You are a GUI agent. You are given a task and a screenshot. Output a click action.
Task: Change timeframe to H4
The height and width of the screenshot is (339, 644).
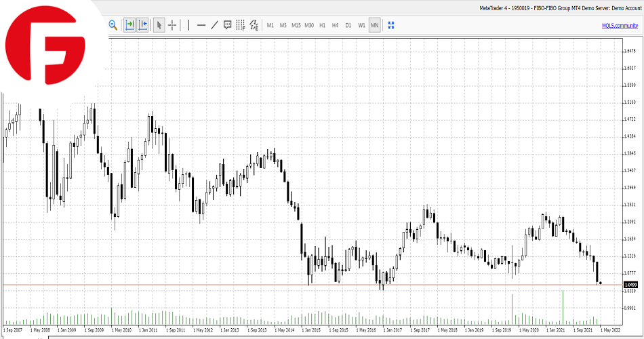click(335, 25)
